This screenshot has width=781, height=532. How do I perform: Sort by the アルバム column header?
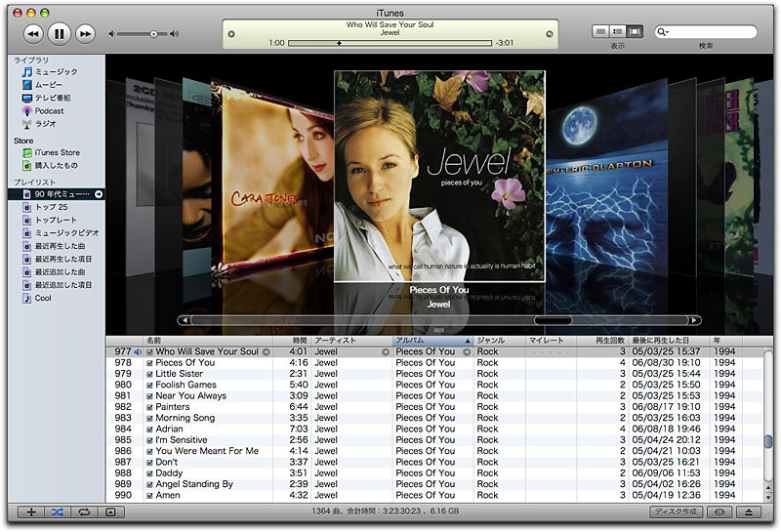pos(430,340)
